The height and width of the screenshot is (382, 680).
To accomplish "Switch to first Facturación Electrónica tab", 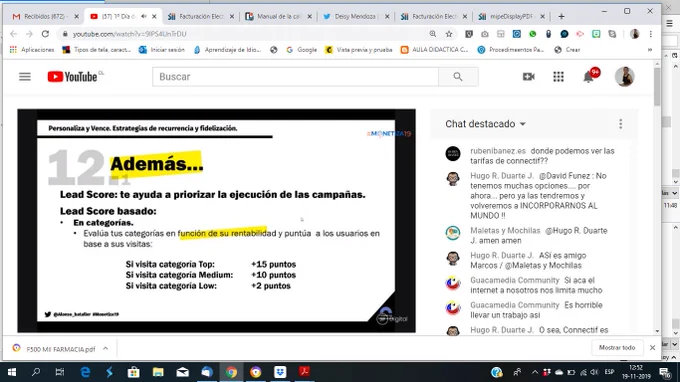I will pyautogui.click(x=201, y=16).
